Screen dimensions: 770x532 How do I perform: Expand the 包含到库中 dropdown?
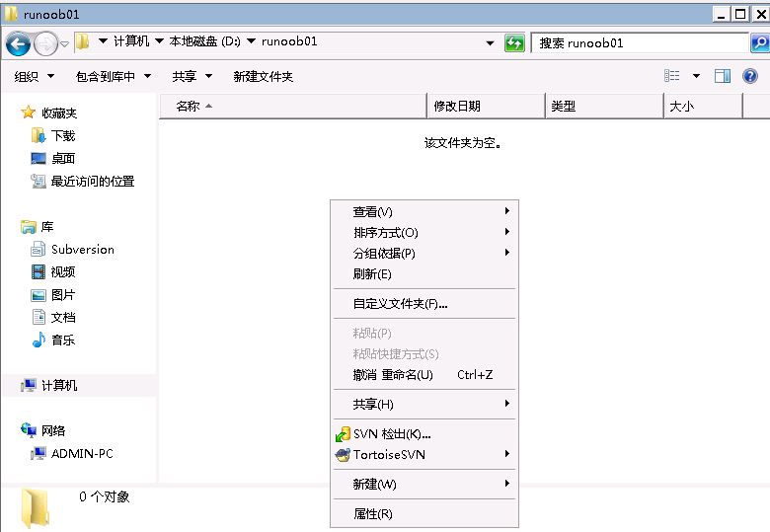coord(114,76)
